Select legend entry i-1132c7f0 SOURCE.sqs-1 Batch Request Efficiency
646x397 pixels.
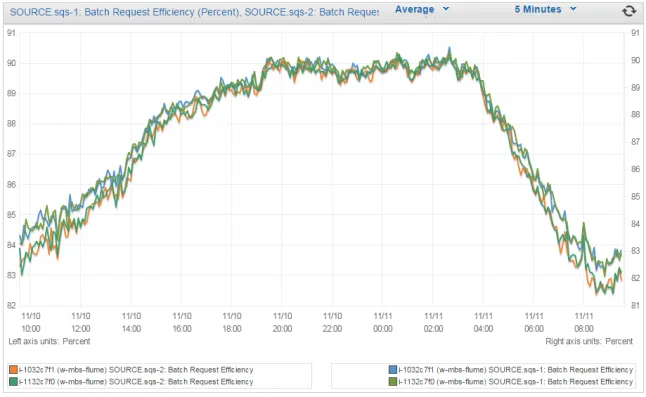[511, 382]
